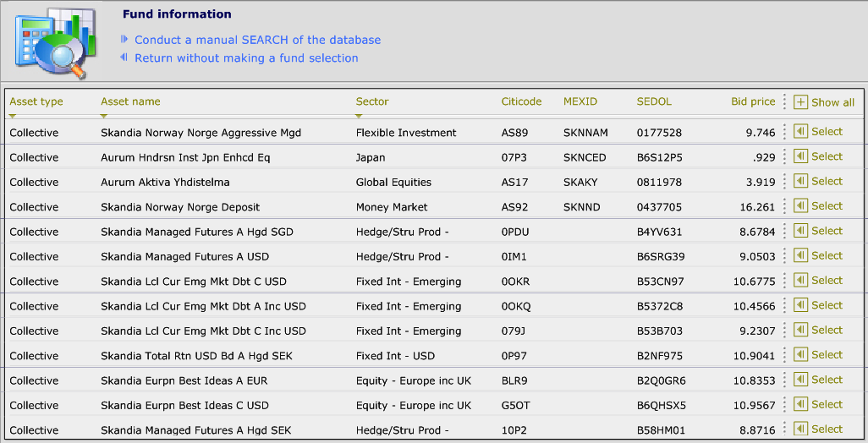Viewport: 868px width, 443px height.
Task: Click Select link for citicode 0PDU row
Action: click(x=827, y=231)
